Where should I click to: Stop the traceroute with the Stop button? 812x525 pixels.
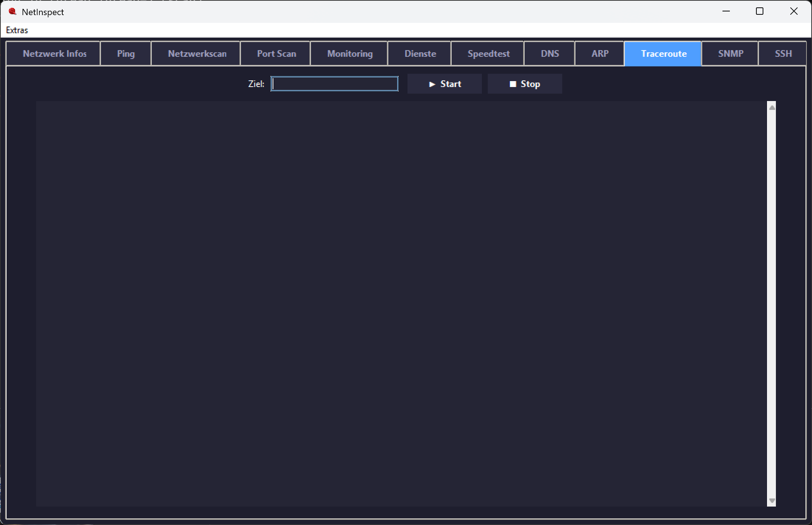(x=525, y=84)
